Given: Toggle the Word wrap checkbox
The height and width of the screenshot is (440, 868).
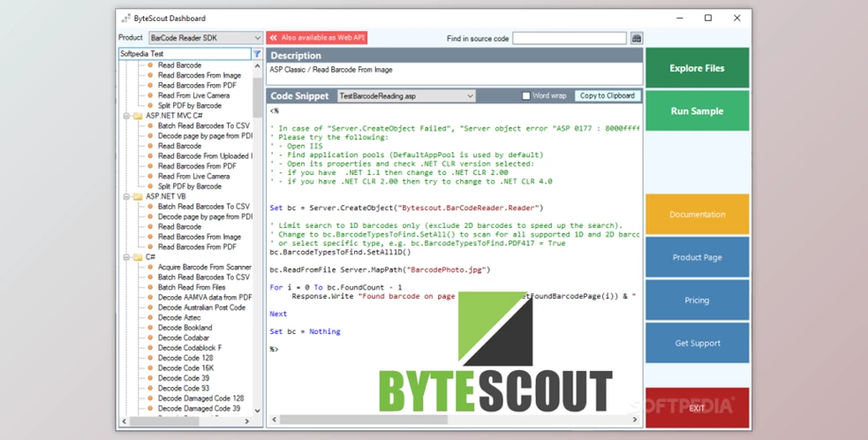Looking at the screenshot, I should tap(526, 96).
